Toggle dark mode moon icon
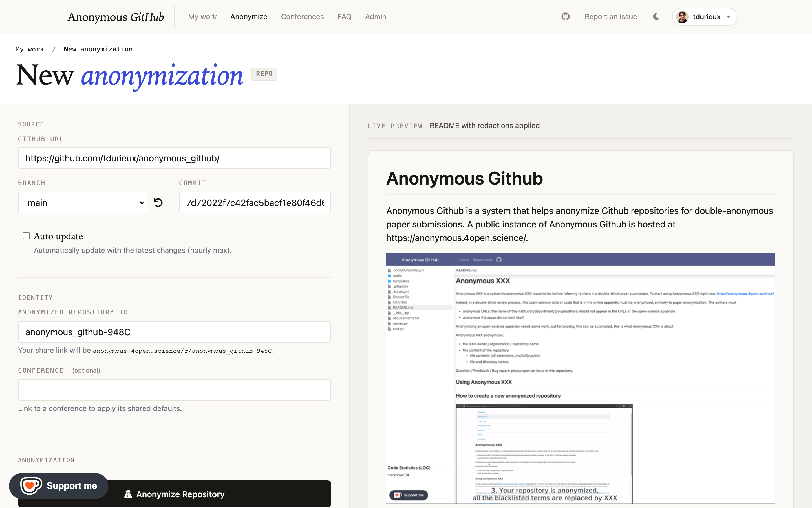 [656, 16]
